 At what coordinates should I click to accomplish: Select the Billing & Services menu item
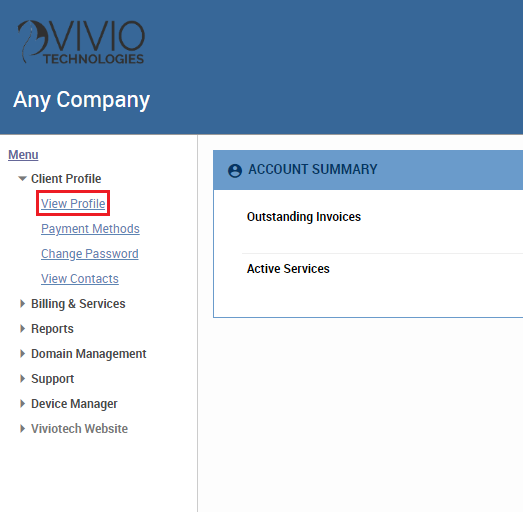click(x=78, y=304)
